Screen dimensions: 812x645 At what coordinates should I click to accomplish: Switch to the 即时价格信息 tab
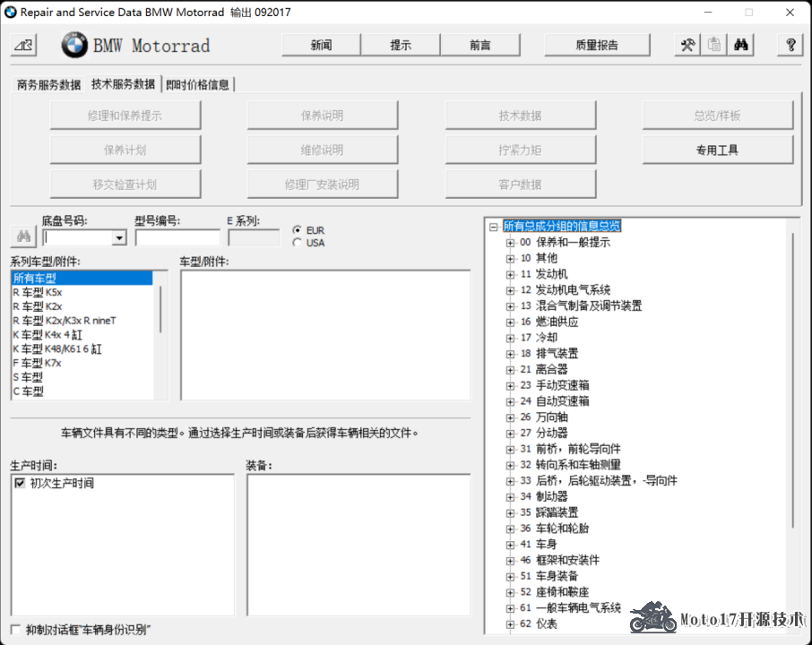pos(198,84)
